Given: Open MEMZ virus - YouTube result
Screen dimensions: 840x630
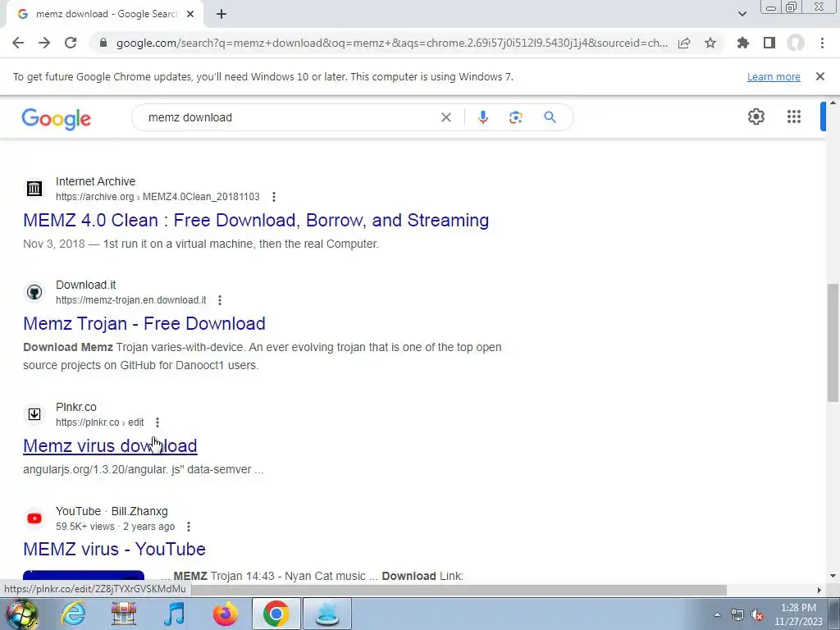Looking at the screenshot, I should (x=114, y=549).
